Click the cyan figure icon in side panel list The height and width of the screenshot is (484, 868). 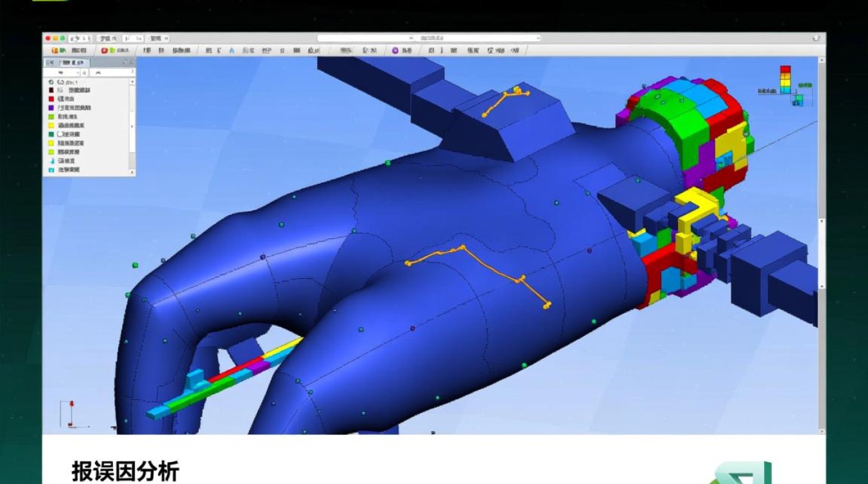click(x=52, y=161)
